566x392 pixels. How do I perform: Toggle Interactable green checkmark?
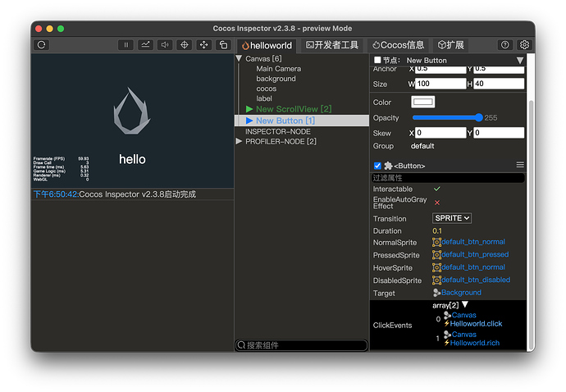(x=437, y=189)
